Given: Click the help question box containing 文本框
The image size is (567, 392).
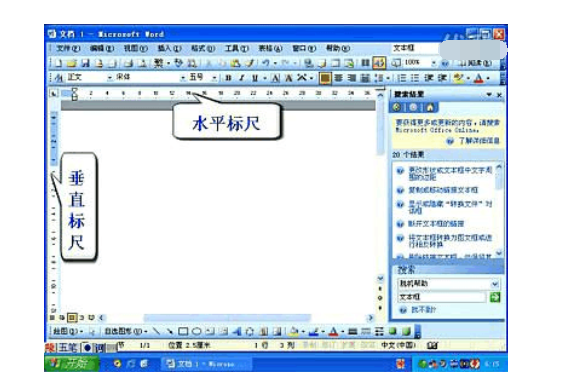Looking at the screenshot, I should 414,48.
